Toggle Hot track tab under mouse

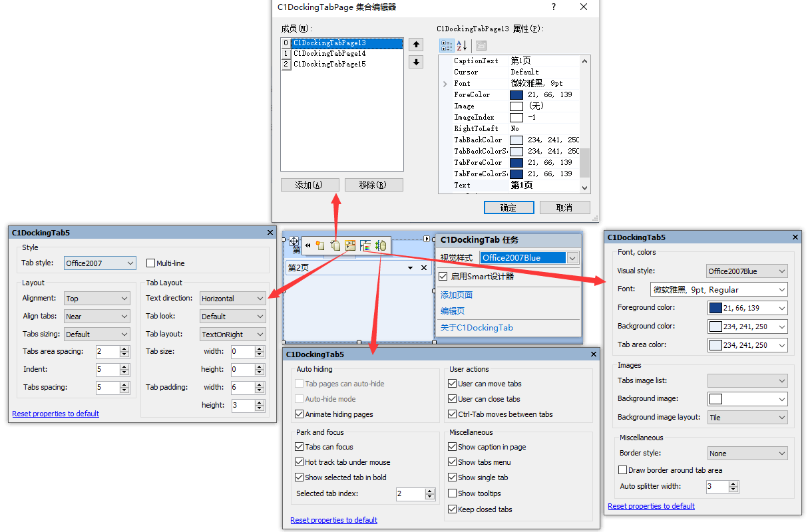299,462
